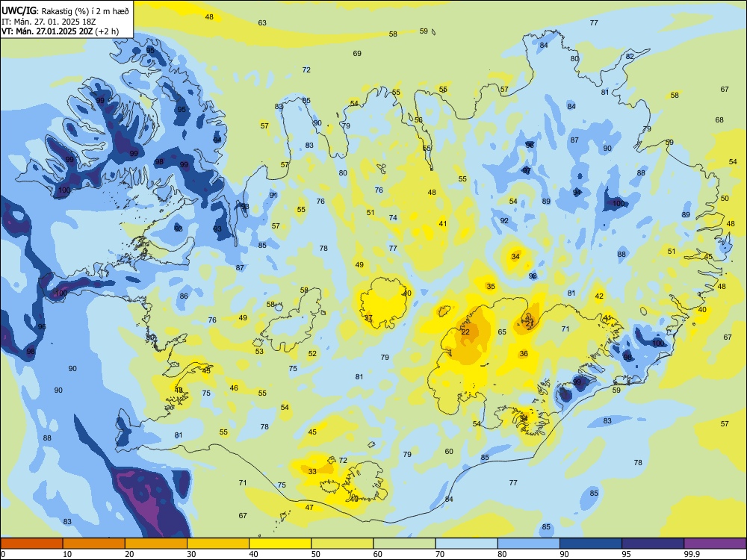
Task: Pick the 20–30 legend color swatch
Action: pyautogui.click(x=156, y=544)
